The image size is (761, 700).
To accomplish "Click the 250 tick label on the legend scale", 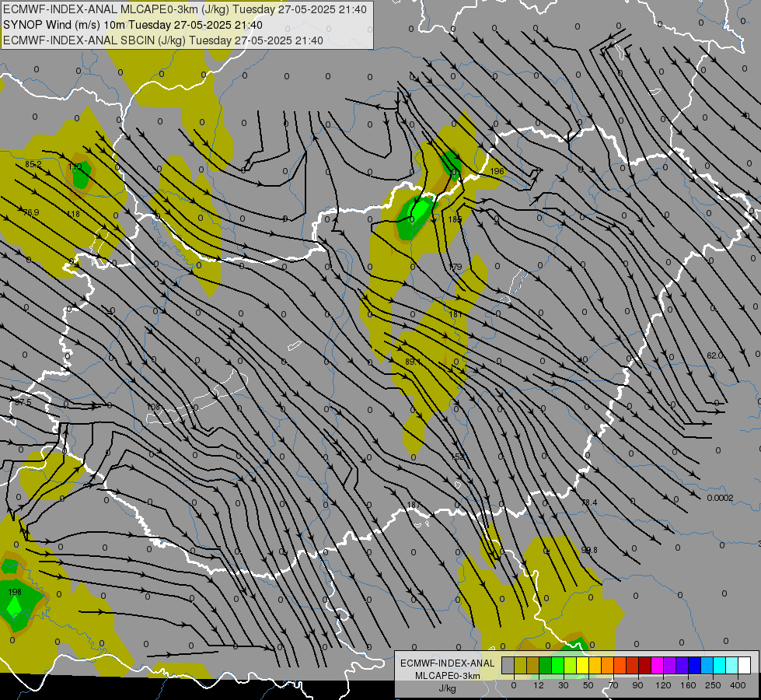I will (x=713, y=685).
